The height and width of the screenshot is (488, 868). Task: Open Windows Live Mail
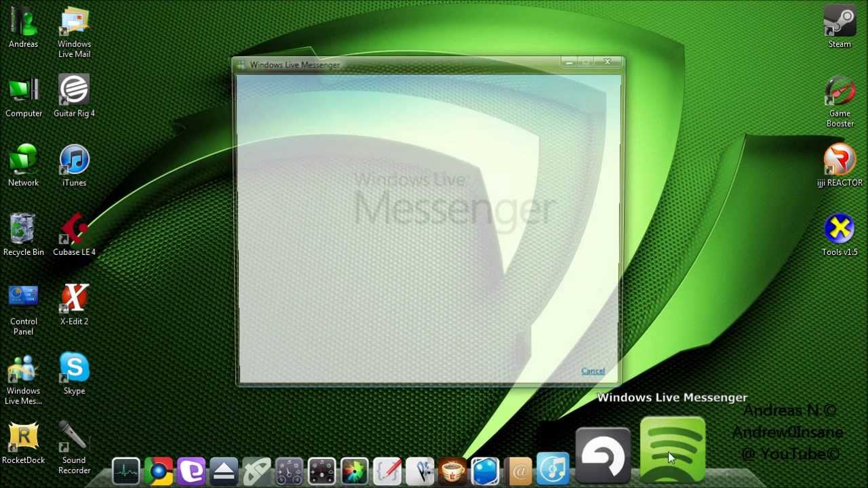tap(74, 20)
